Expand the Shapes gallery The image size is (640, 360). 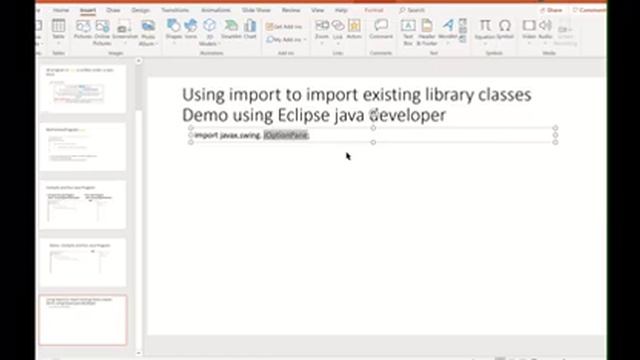click(x=174, y=43)
